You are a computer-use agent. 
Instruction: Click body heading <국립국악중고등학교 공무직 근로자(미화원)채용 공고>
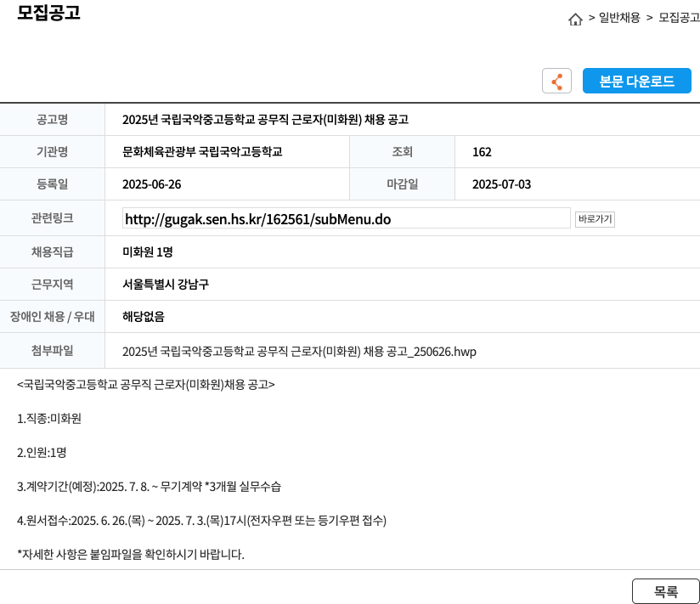[146, 384]
